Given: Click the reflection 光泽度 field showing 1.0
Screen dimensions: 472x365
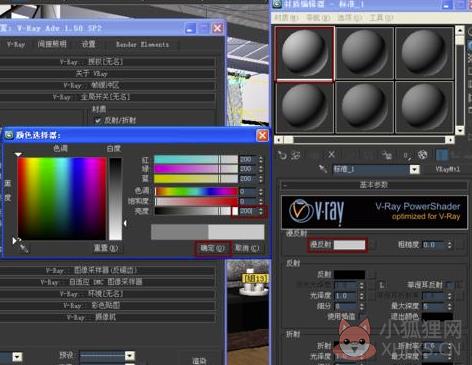Looking at the screenshot, I should pyautogui.click(x=346, y=295).
